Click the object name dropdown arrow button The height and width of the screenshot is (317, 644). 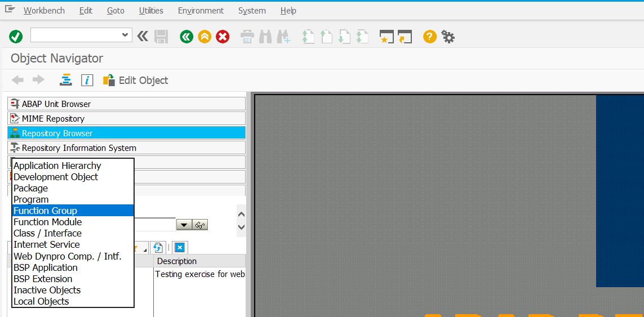pyautogui.click(x=184, y=225)
